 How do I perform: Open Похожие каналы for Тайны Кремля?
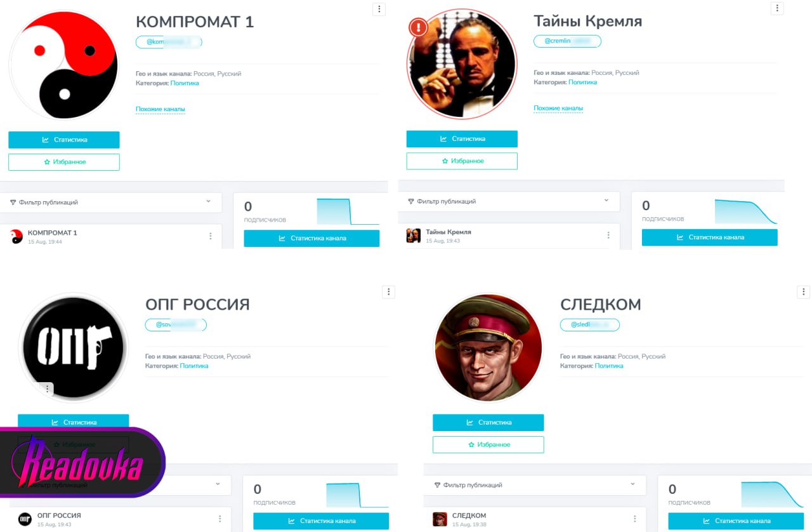(x=558, y=108)
